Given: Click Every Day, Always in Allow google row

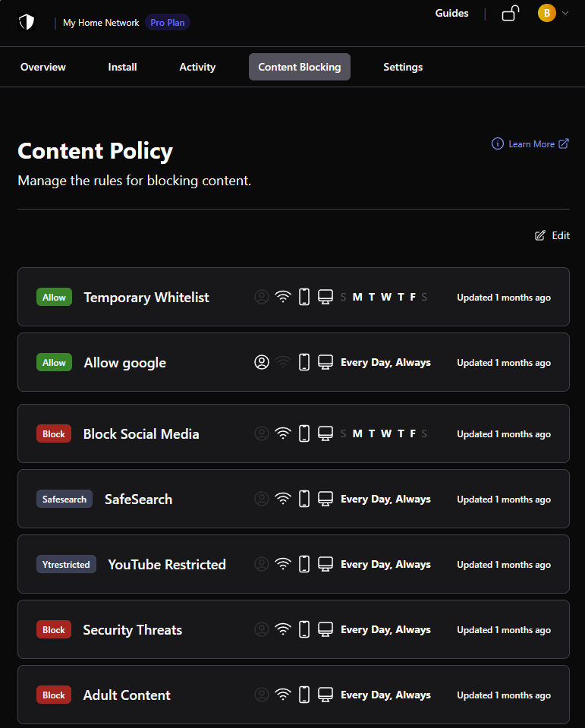Looking at the screenshot, I should [x=385, y=363].
